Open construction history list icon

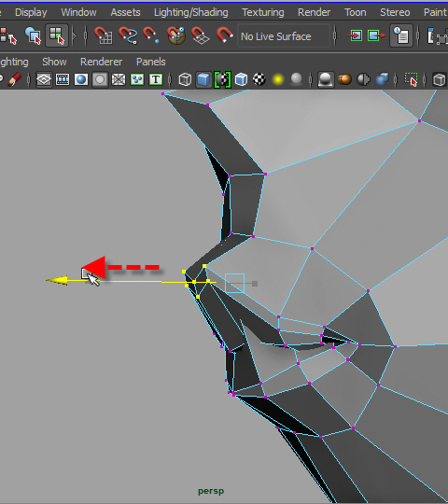[401, 35]
